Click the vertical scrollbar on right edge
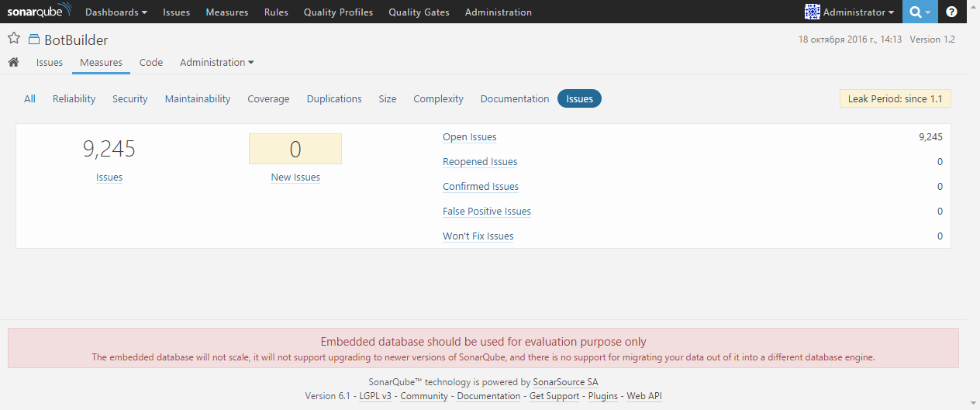 (974, 205)
